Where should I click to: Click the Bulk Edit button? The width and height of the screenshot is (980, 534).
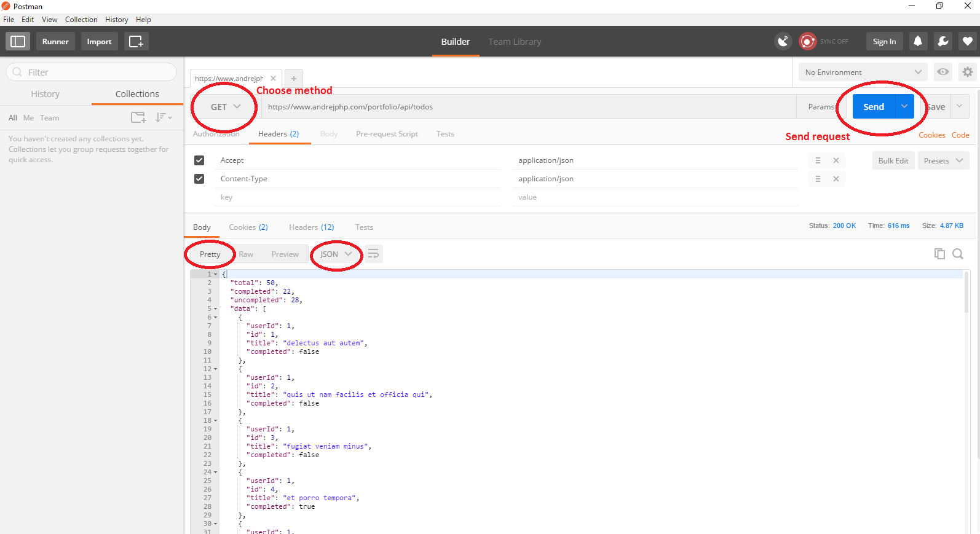(x=893, y=160)
